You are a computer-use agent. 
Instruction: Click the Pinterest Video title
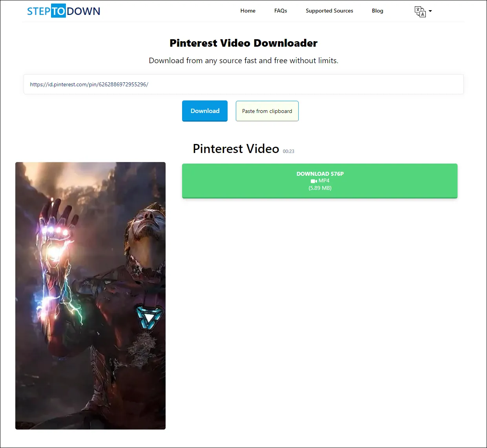(236, 149)
